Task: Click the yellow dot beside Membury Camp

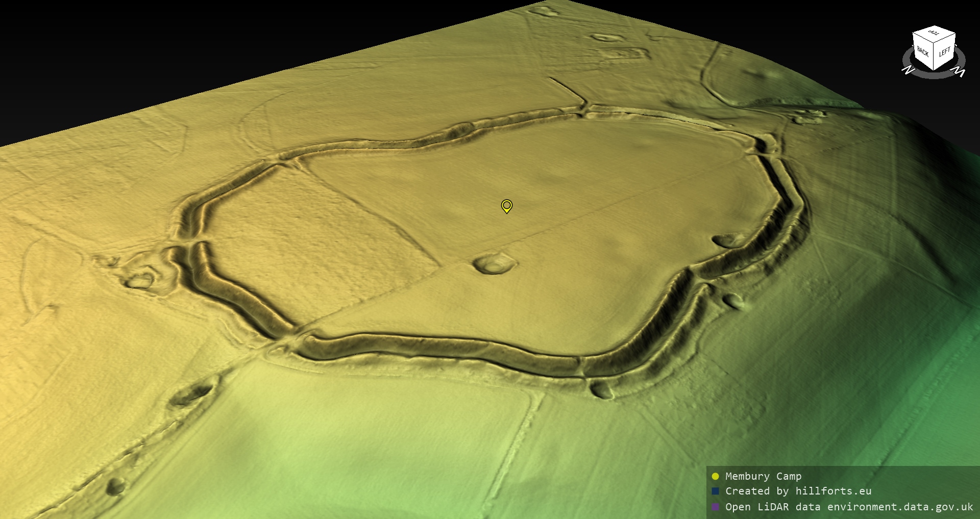Action: (x=715, y=476)
